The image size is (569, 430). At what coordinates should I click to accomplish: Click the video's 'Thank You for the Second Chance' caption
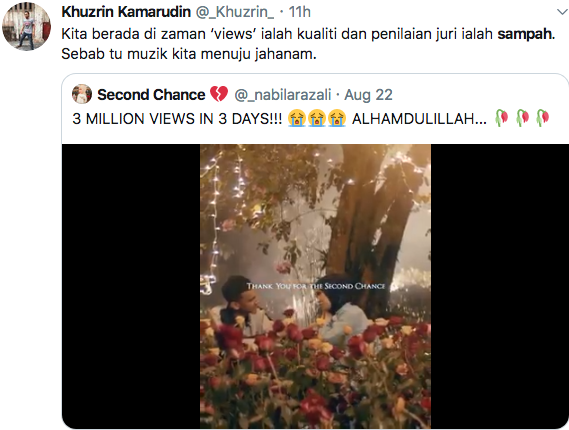[x=316, y=286]
